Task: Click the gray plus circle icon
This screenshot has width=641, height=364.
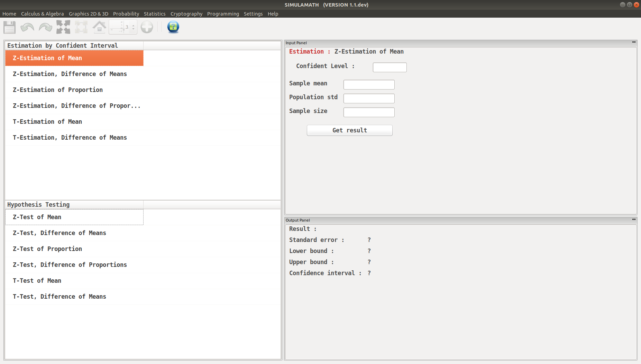Action: pos(147,27)
